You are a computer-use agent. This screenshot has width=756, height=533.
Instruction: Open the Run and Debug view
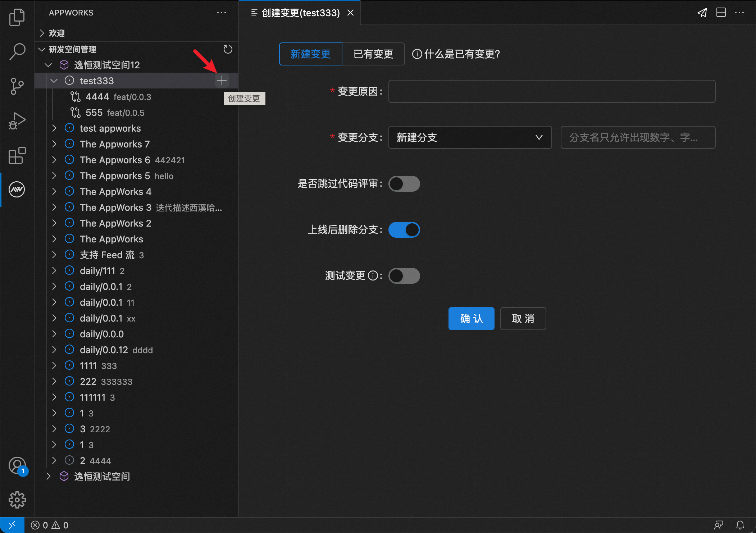click(x=17, y=120)
